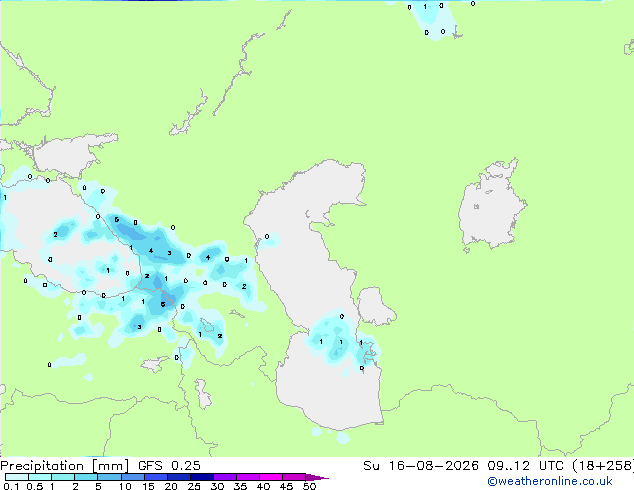This screenshot has width=634, height=490.
Task: Click the '40' legend label
Action: [x=263, y=486]
